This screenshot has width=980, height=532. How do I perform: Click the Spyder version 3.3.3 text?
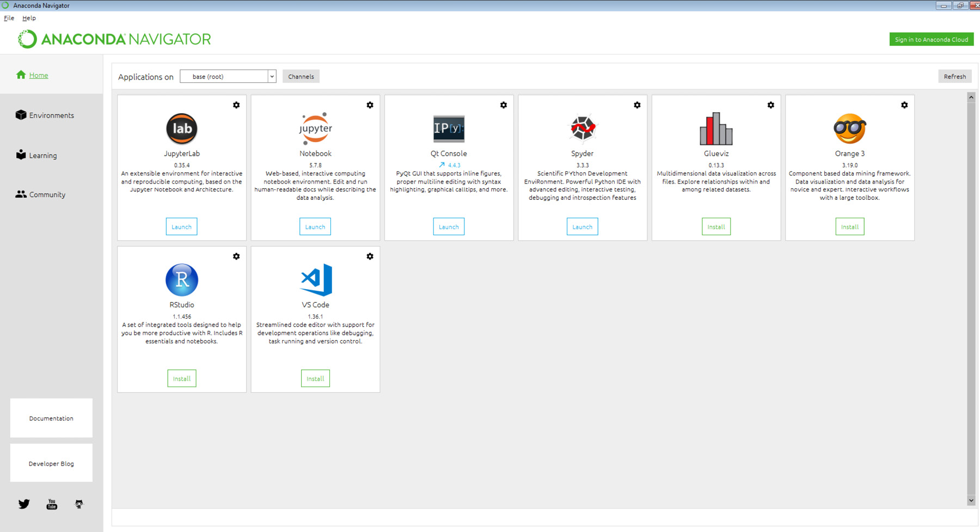(x=583, y=165)
